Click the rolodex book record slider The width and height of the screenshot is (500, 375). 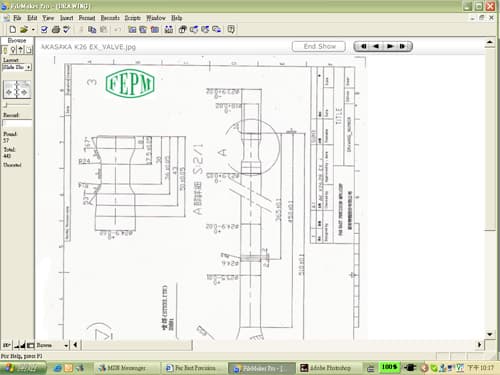coord(17,89)
